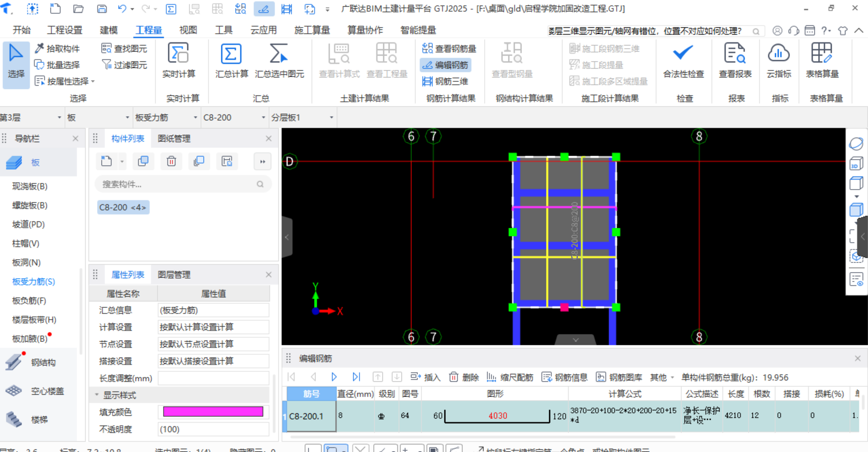868x452 pixels.
Task: Open 按属性选择 dropdown
Action: (x=65, y=81)
